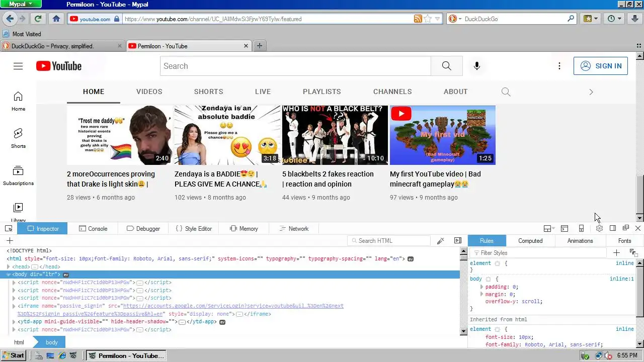Screen dimensions: 644x362
Task: Go back with browser back arrow
Action: click(10, 19)
